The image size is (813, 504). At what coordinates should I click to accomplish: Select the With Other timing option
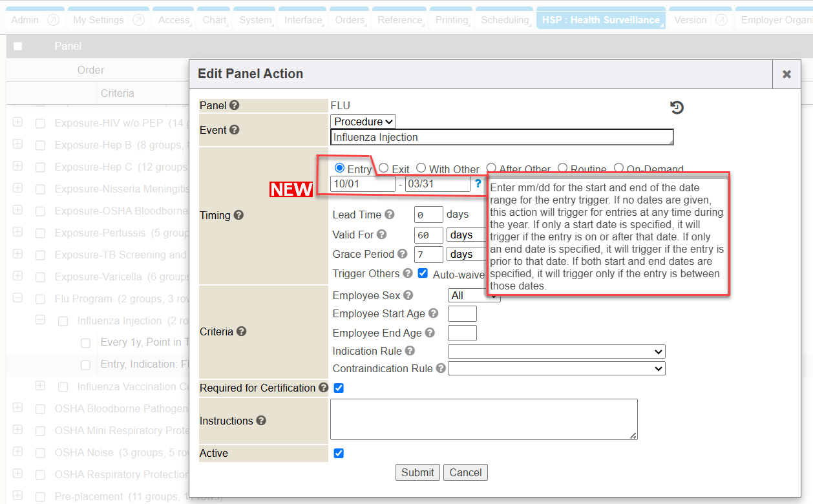(421, 168)
